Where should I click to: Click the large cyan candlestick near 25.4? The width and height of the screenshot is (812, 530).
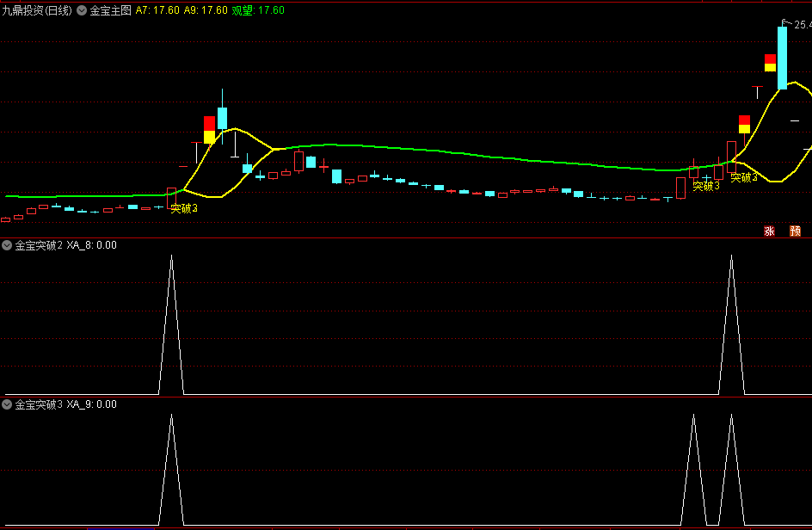(x=782, y=58)
